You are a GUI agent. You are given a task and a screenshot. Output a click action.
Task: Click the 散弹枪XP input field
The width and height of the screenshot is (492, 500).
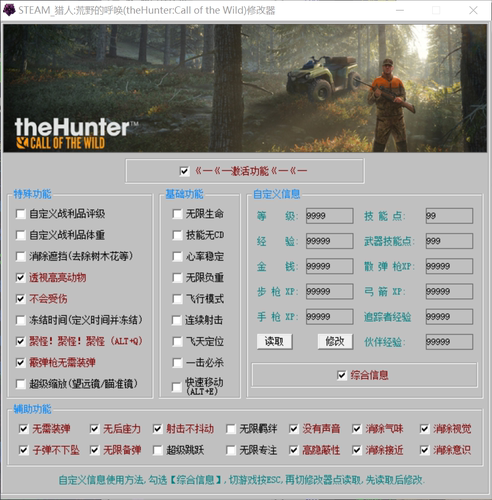pos(449,266)
